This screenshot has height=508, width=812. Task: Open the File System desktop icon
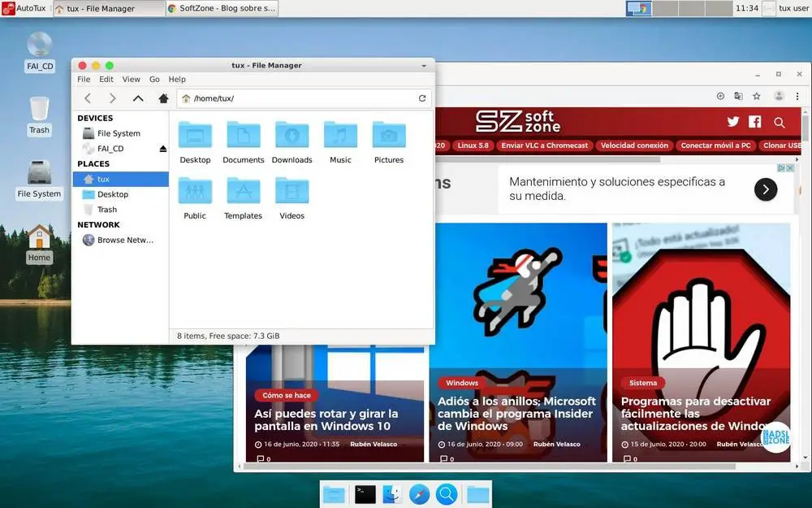39,172
